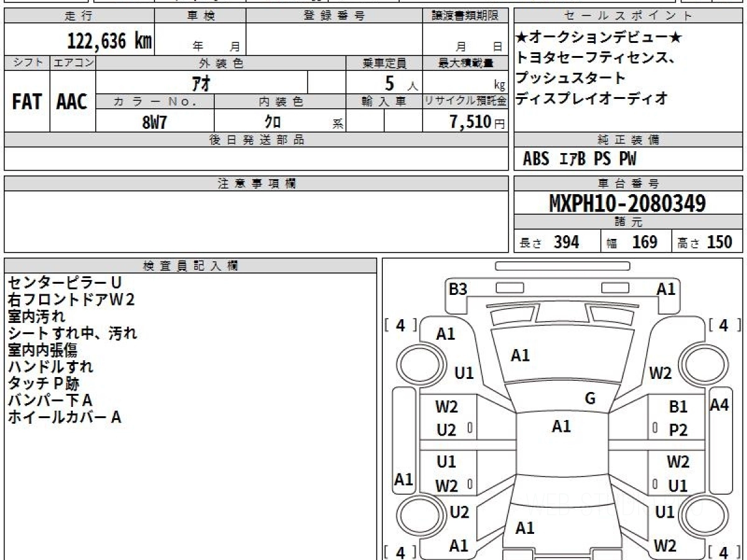This screenshot has width=747, height=560.
Task: Select the B1 damage mark
Action: point(679,407)
